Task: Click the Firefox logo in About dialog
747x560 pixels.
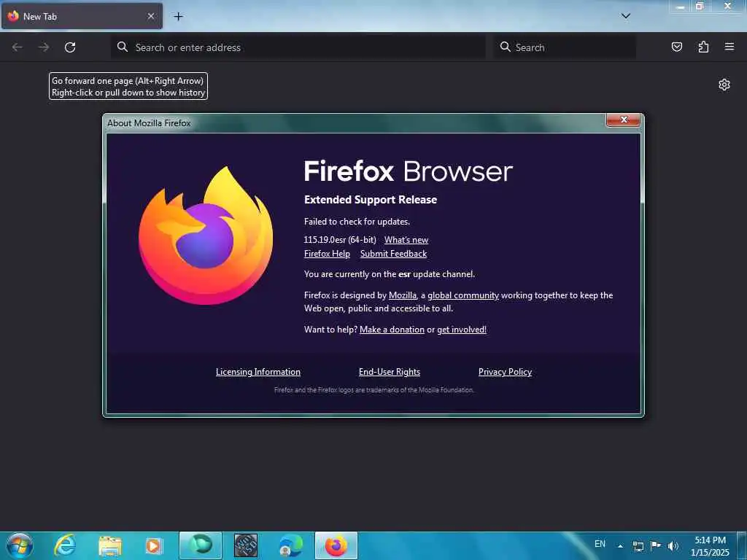Action: [206, 236]
